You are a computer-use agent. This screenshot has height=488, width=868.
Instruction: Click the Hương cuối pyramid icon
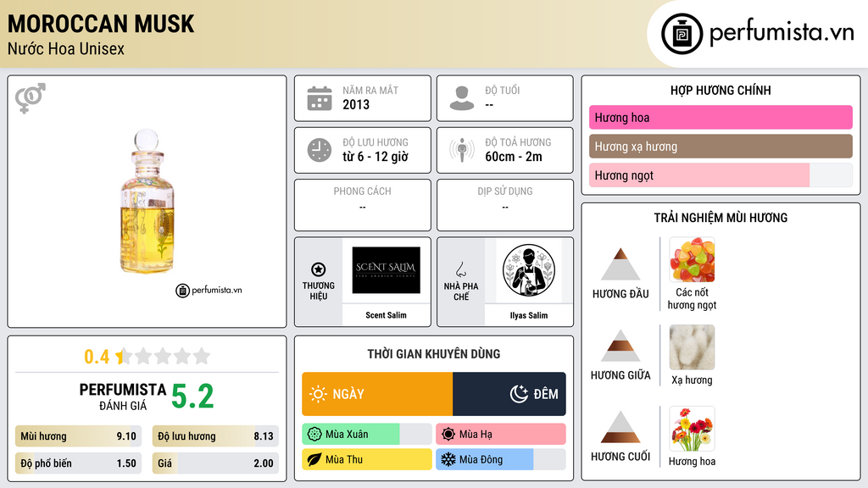pyautogui.click(x=620, y=427)
